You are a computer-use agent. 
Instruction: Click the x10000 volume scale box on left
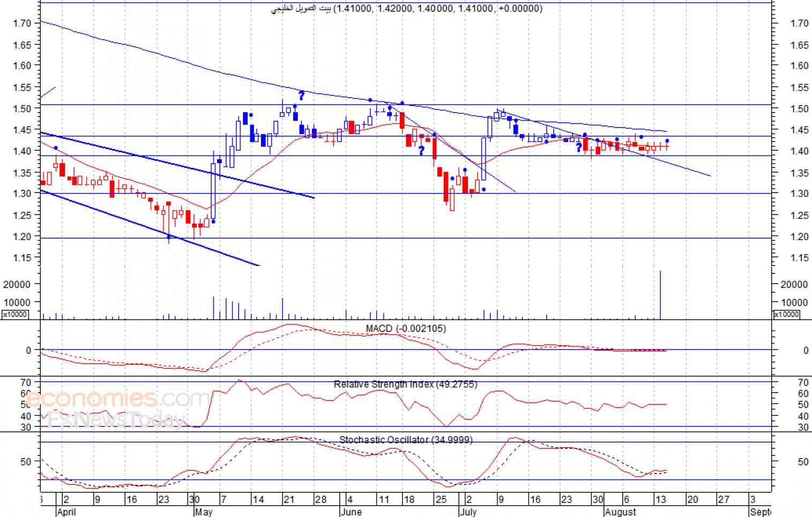coord(15,314)
